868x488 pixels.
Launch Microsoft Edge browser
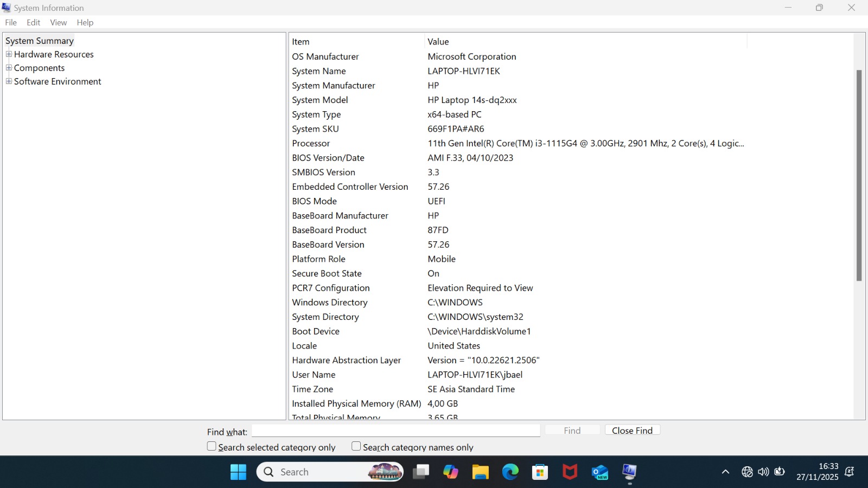tap(510, 472)
